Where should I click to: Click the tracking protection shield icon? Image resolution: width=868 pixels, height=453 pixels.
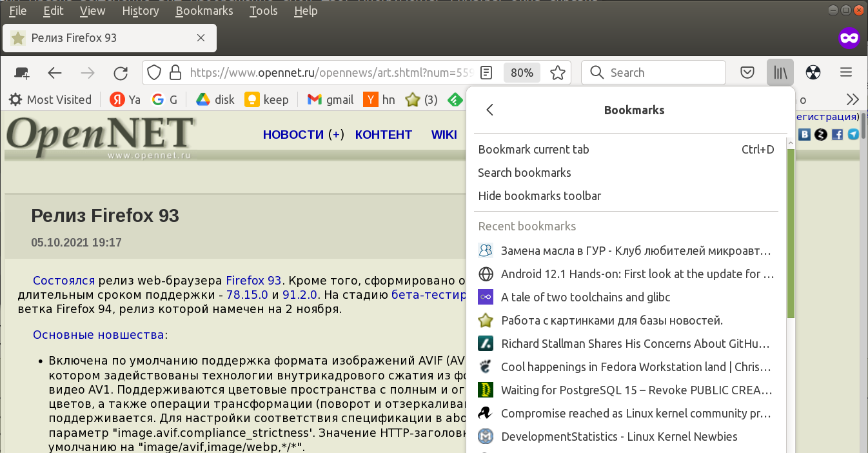[x=154, y=72]
